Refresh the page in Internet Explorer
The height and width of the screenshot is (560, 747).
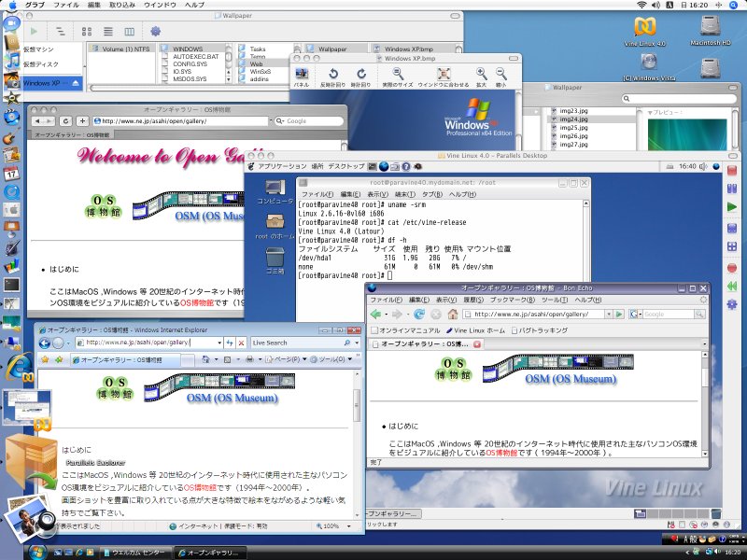pos(230,343)
